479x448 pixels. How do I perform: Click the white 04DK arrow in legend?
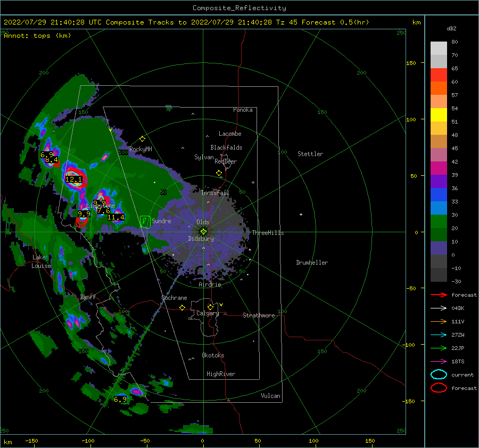tap(439, 308)
